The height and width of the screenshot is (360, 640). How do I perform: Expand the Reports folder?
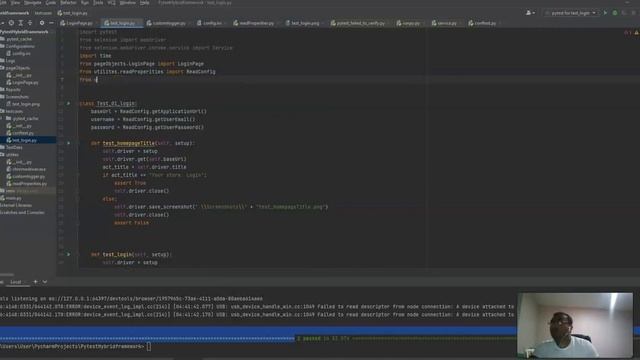click(11, 89)
